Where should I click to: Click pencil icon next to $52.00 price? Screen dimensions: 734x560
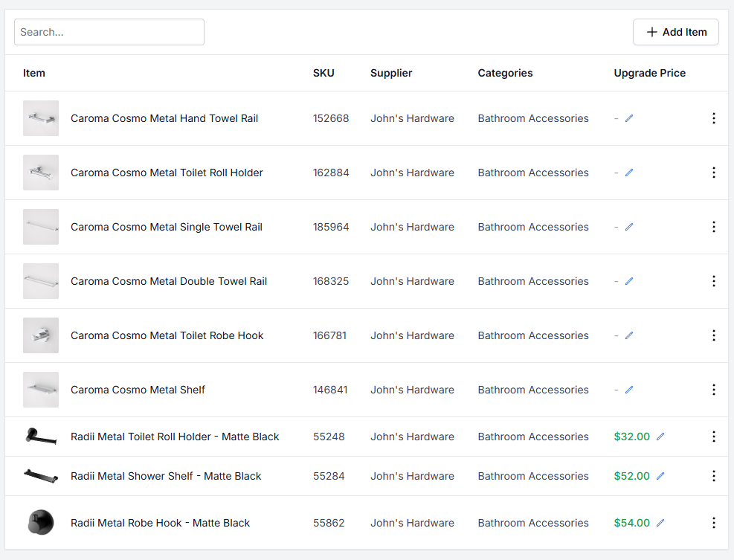pyautogui.click(x=660, y=476)
